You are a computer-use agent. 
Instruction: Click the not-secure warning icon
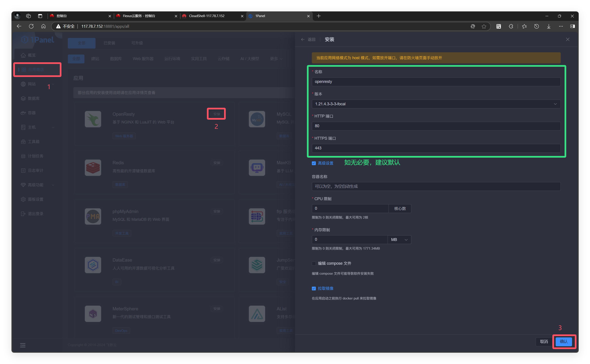[58, 26]
